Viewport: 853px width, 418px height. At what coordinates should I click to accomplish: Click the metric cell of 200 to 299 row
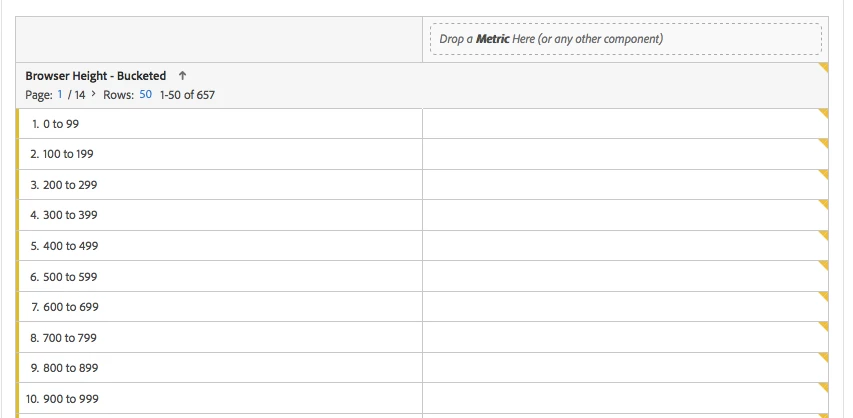625,185
